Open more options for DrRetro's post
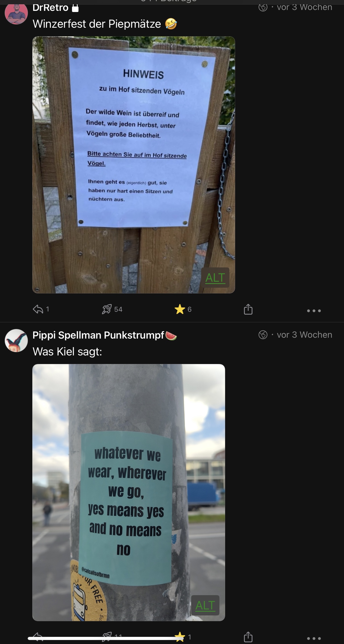The width and height of the screenshot is (344, 644). click(314, 311)
